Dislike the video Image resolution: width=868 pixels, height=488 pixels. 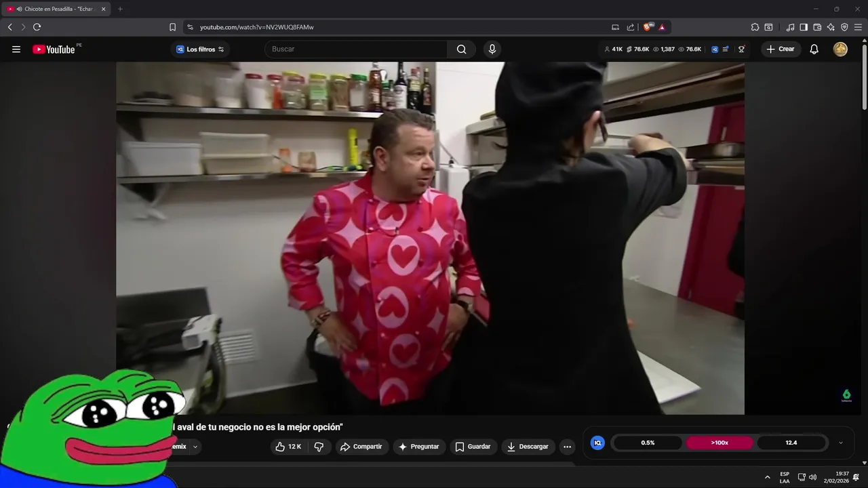[x=319, y=447]
